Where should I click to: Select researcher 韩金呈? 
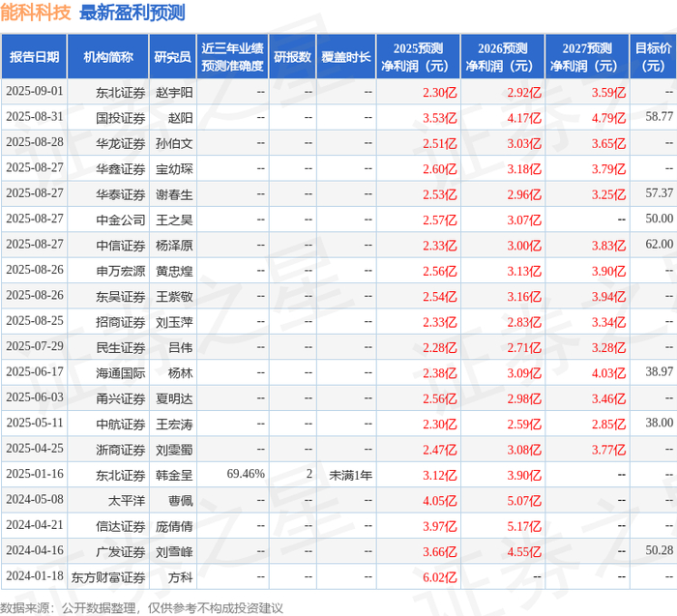(x=174, y=475)
